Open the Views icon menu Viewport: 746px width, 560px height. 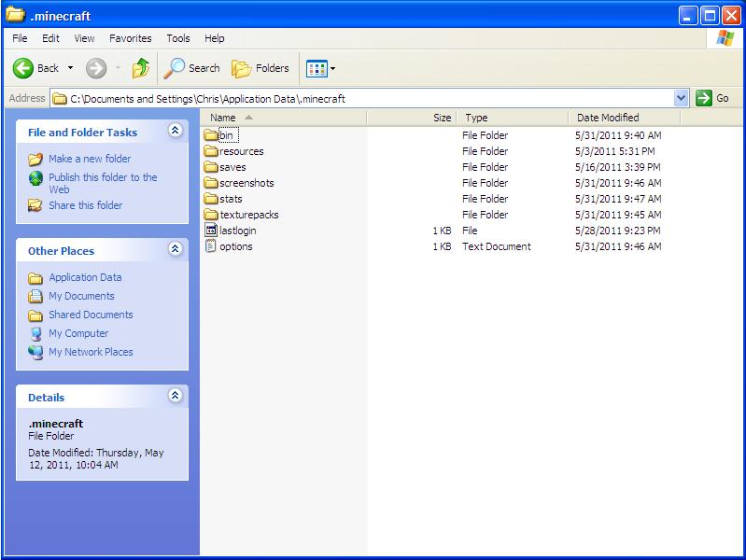[317, 68]
